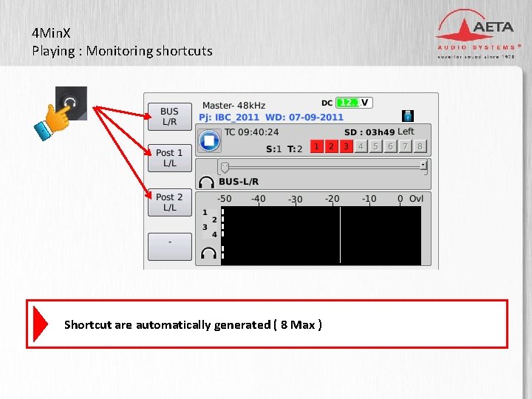Viewport: 532px width, 399px height.
Task: Click the timecode TC 09:40:24
Action: pyautogui.click(x=251, y=132)
